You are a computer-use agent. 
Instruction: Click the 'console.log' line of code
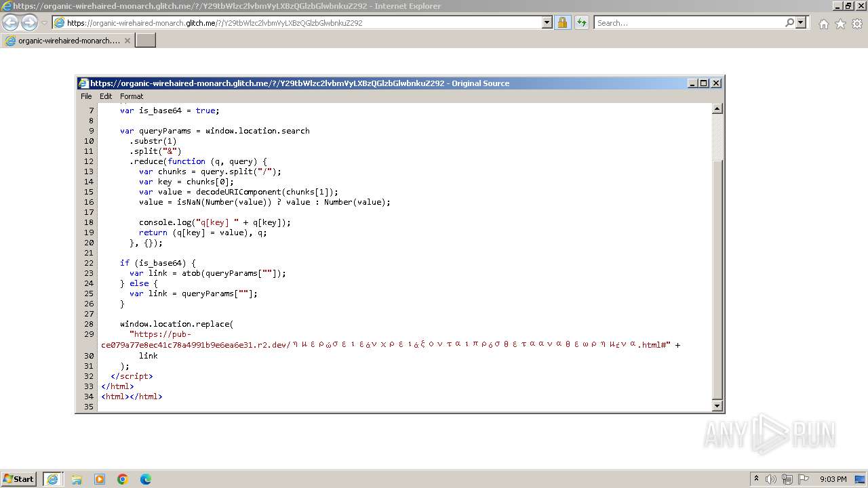215,222
